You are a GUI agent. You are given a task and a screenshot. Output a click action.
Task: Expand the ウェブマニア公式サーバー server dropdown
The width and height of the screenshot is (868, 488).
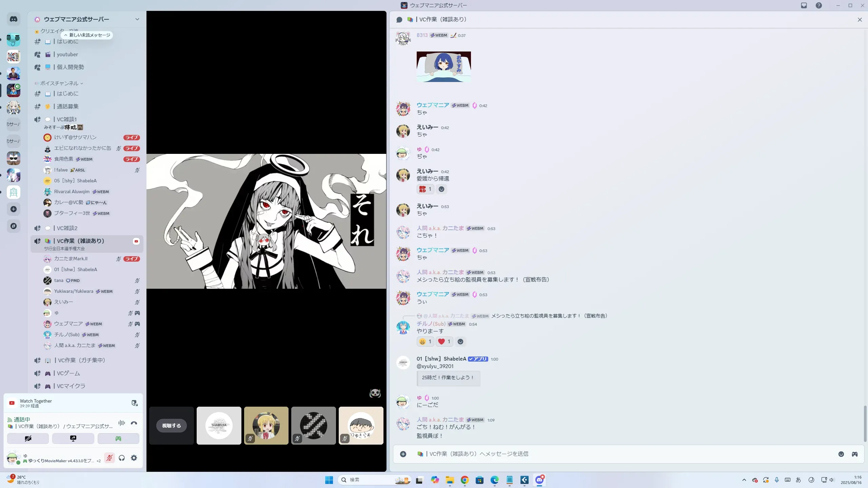137,19
